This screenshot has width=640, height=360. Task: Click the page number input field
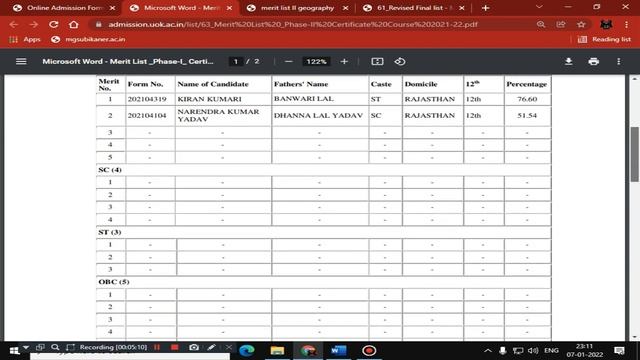[236, 62]
